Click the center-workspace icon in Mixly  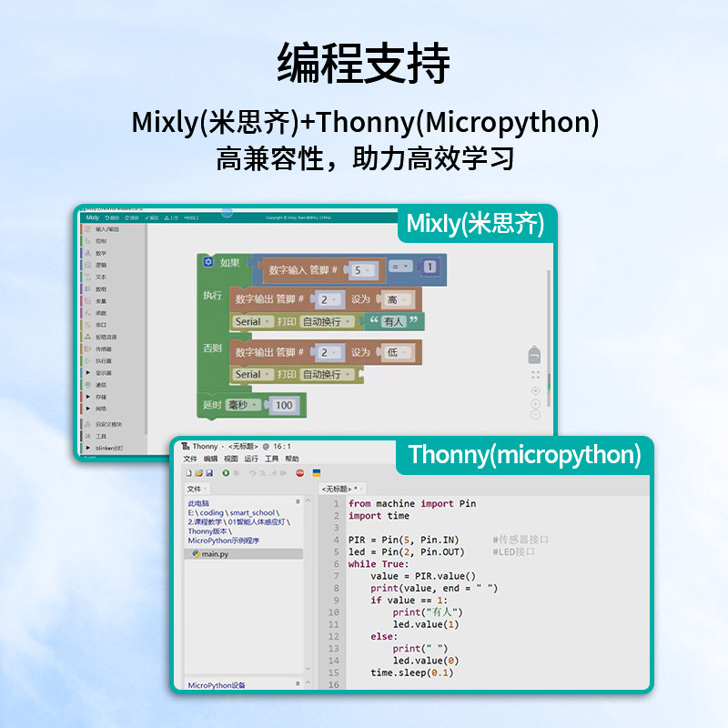(535, 390)
